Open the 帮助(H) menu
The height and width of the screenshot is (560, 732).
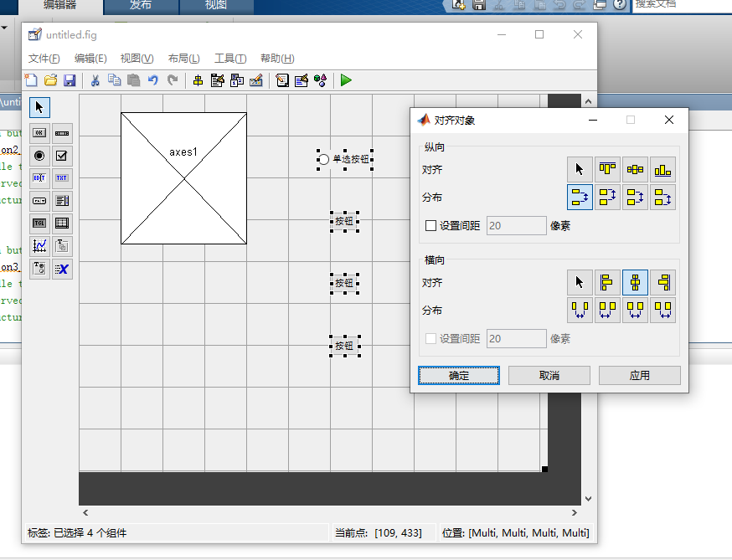click(277, 59)
